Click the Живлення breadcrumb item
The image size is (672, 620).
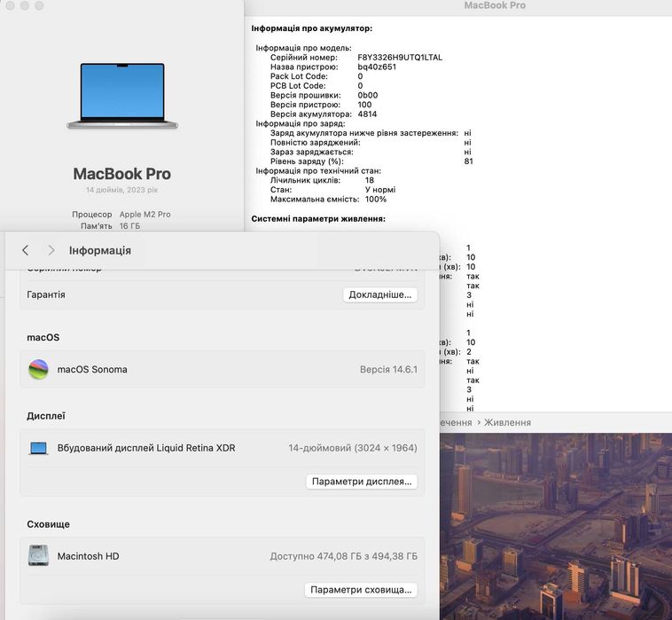pyautogui.click(x=507, y=423)
